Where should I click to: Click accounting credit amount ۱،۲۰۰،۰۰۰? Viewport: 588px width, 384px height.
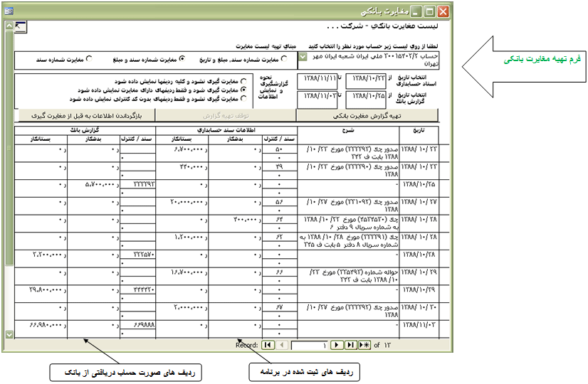(191, 237)
